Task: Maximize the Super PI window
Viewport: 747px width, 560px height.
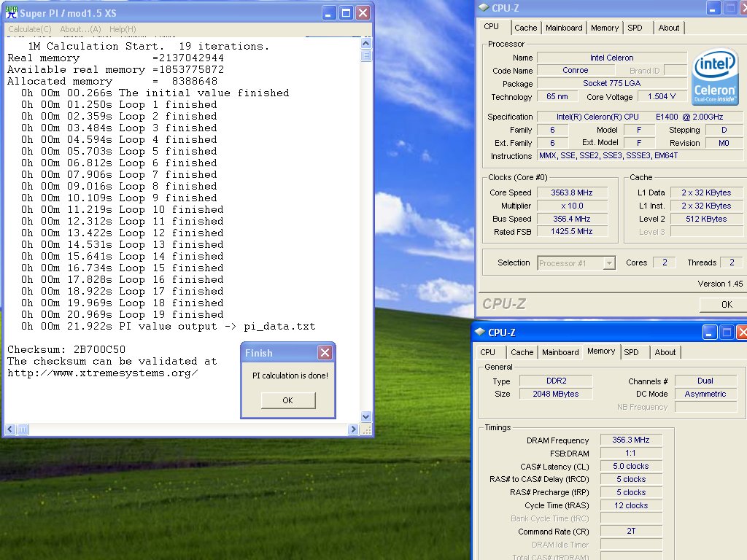Action: pyautogui.click(x=346, y=13)
